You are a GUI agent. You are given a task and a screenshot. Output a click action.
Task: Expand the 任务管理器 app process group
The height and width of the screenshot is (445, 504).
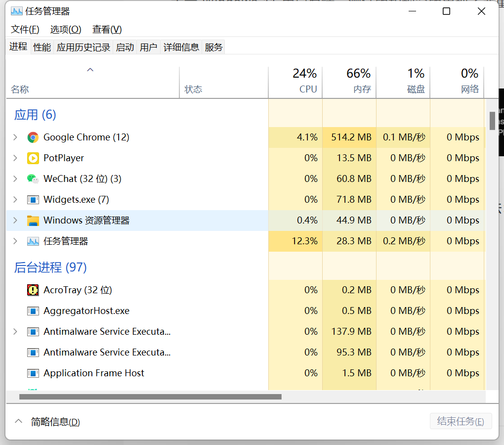coord(15,241)
